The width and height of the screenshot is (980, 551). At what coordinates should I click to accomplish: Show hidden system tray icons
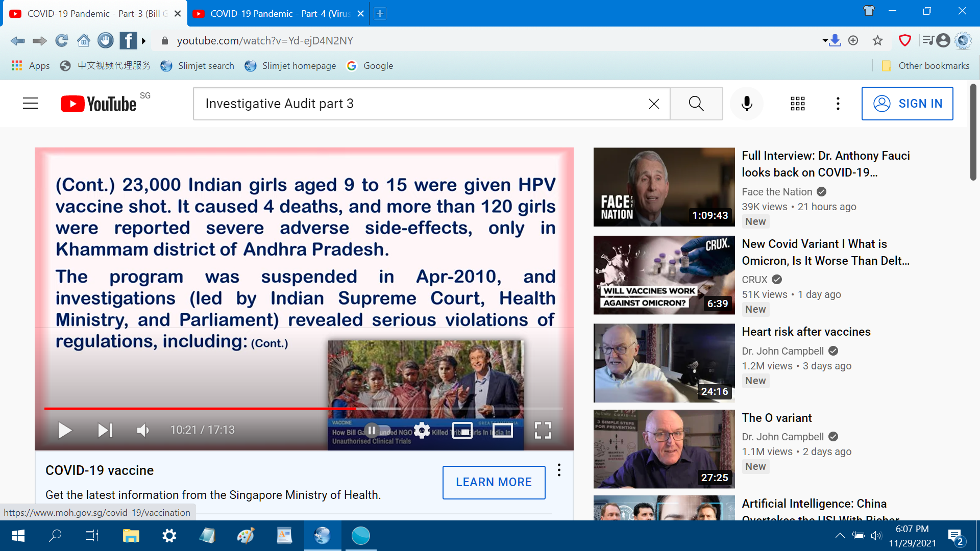coord(840,536)
